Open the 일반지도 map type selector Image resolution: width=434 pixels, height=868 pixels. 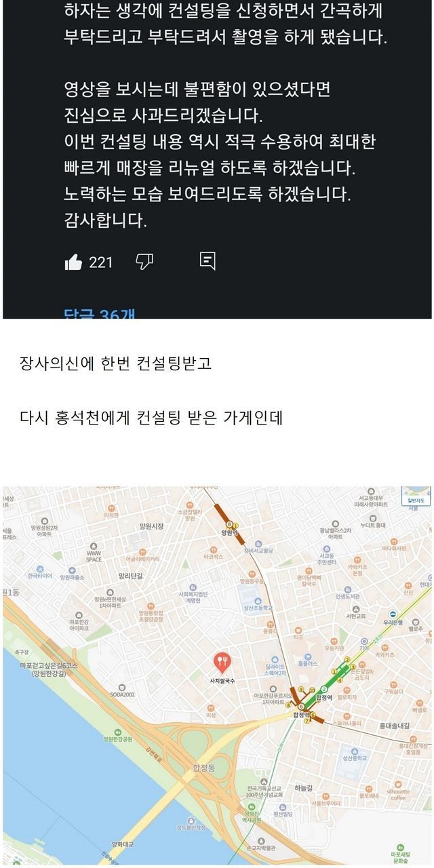(415, 498)
